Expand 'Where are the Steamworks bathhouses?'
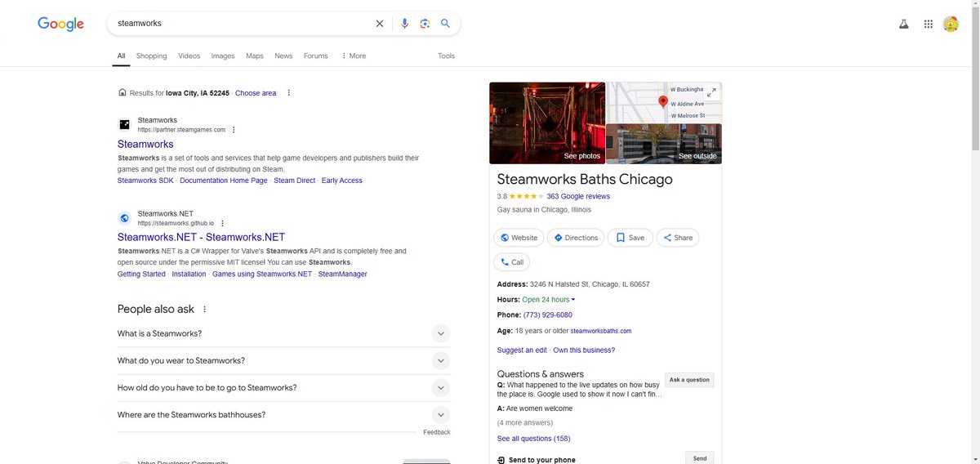The height and width of the screenshot is (464, 980). pos(440,414)
